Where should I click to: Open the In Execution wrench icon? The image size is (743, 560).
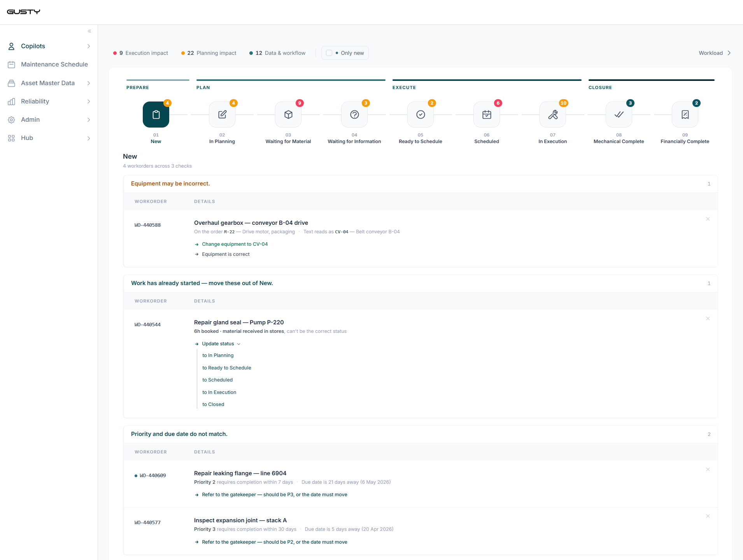coord(553,114)
